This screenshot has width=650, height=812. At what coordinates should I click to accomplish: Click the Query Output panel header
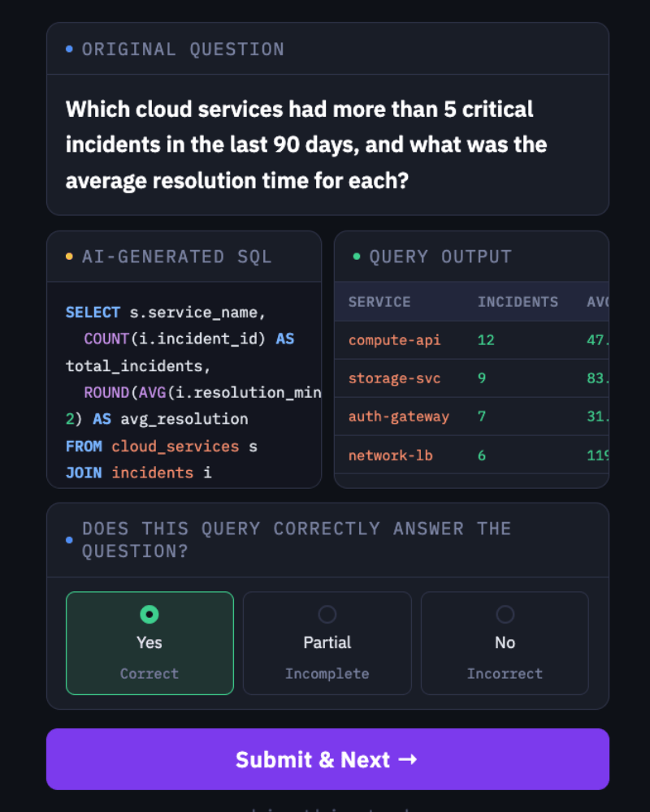[x=472, y=257]
